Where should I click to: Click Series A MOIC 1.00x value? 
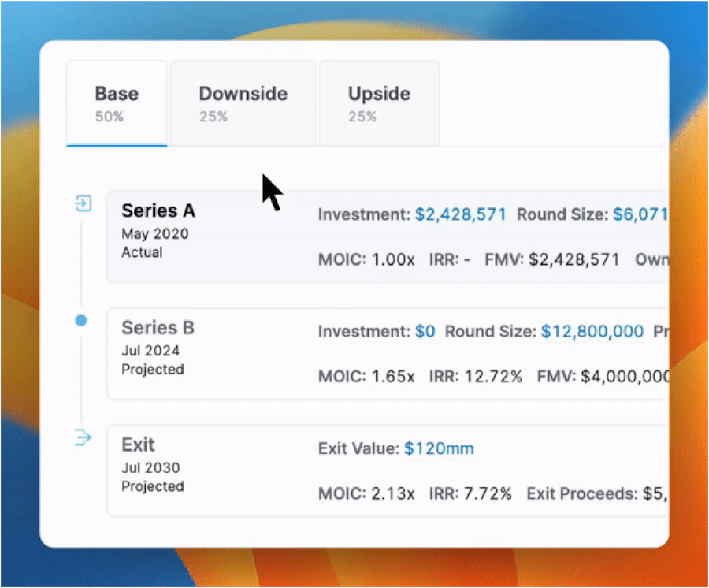click(393, 259)
